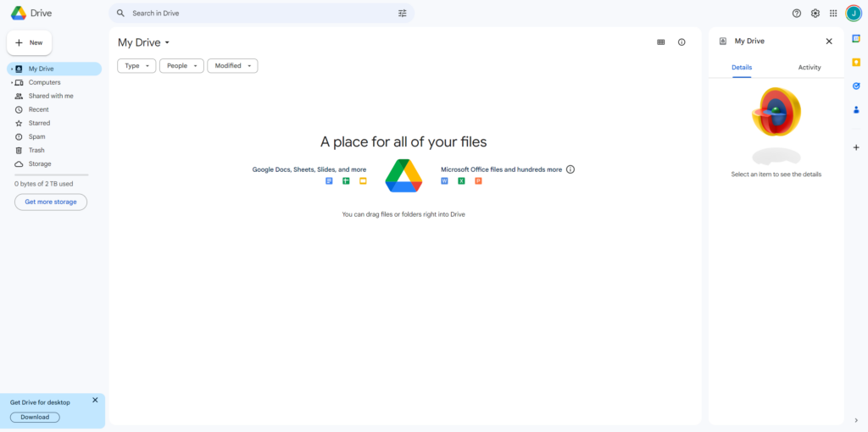Image resolution: width=868 pixels, height=432 pixels.
Task: Open Google Calendar side panel icon
Action: click(856, 38)
